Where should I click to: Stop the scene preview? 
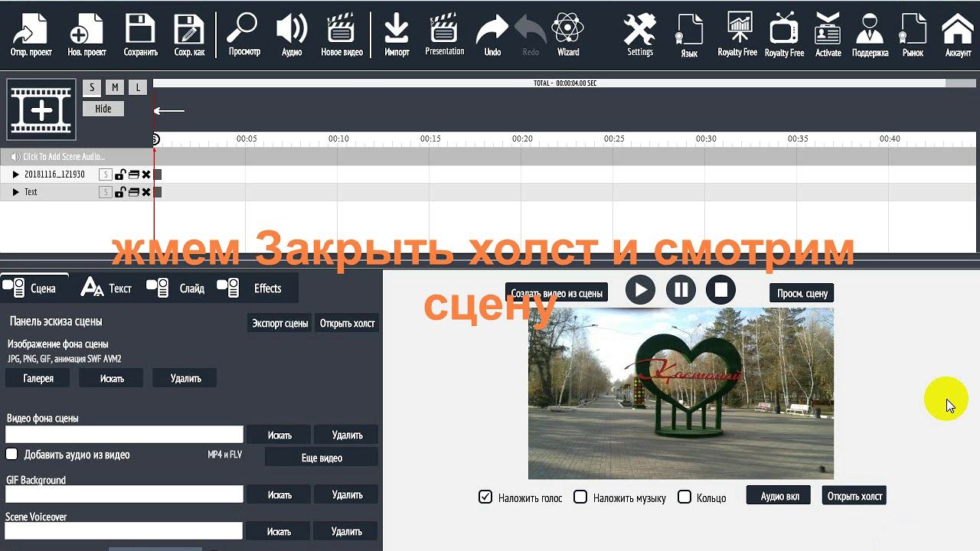click(x=720, y=290)
